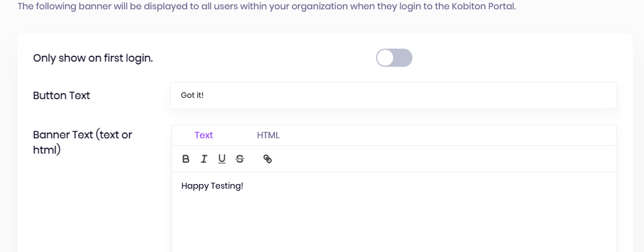This screenshot has width=644, height=252.
Task: Click the word 'html)' under Banner Text label
Action: 47,150
